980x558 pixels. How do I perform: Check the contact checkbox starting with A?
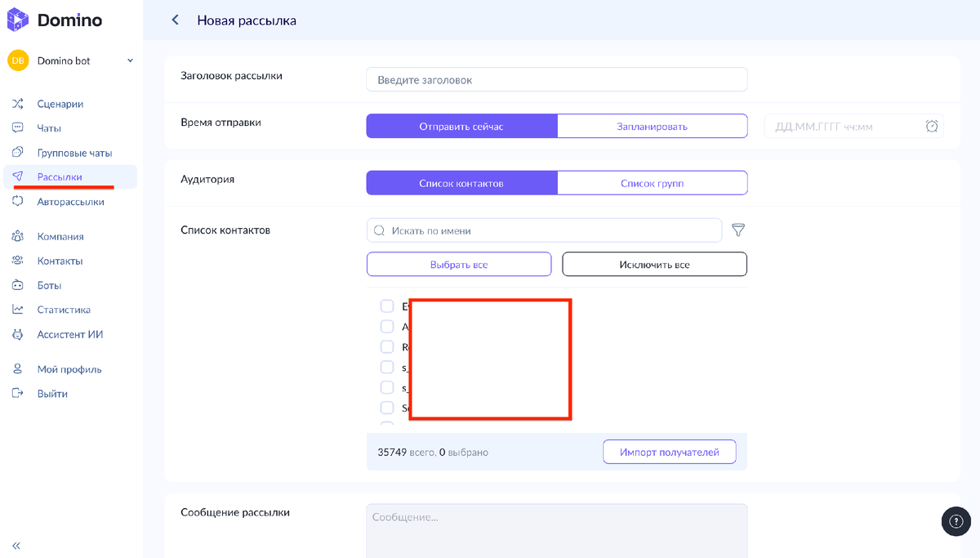click(387, 327)
